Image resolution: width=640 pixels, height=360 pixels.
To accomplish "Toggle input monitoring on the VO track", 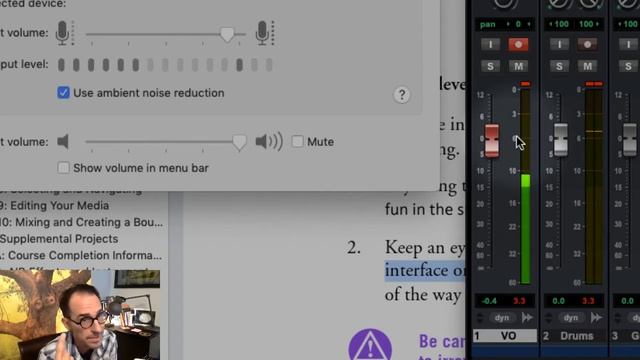I will (490, 44).
